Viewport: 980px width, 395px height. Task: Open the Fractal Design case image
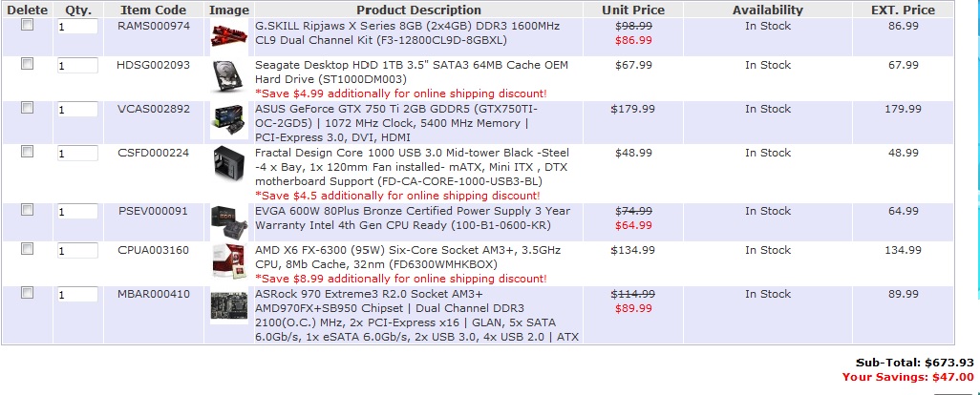pyautogui.click(x=228, y=165)
